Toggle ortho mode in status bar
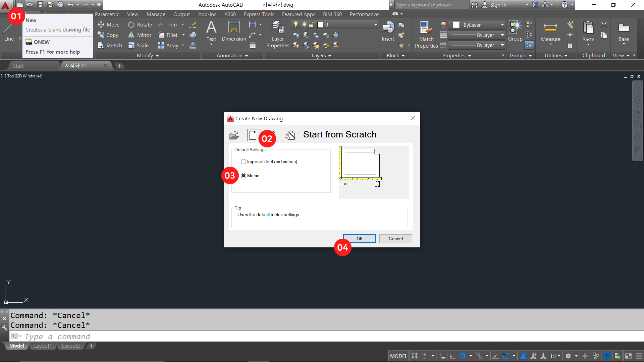 452,356
